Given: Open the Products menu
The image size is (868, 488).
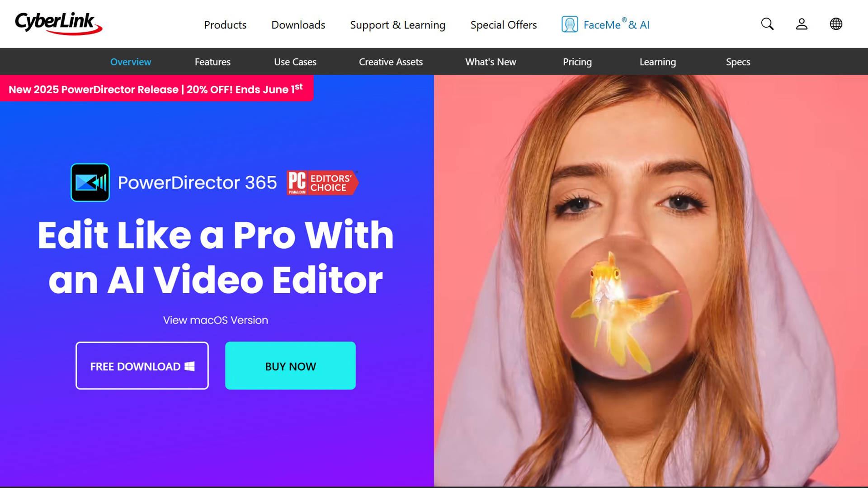Looking at the screenshot, I should (x=225, y=25).
